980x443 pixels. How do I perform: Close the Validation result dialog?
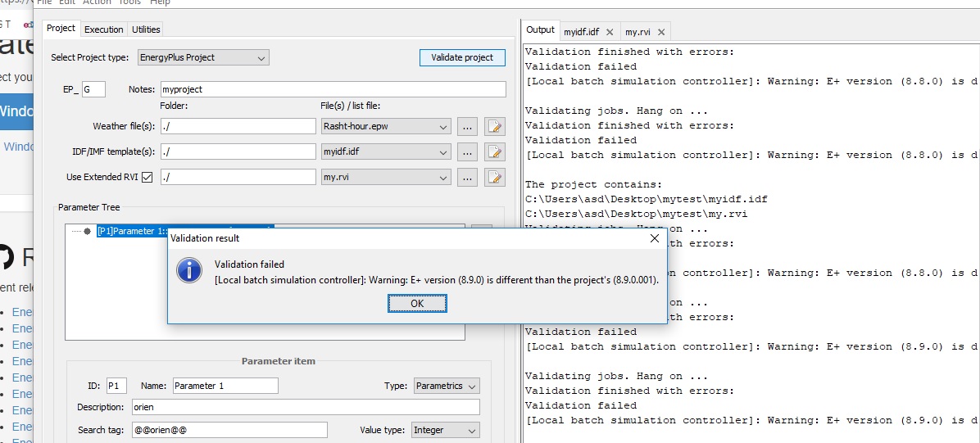[655, 238]
